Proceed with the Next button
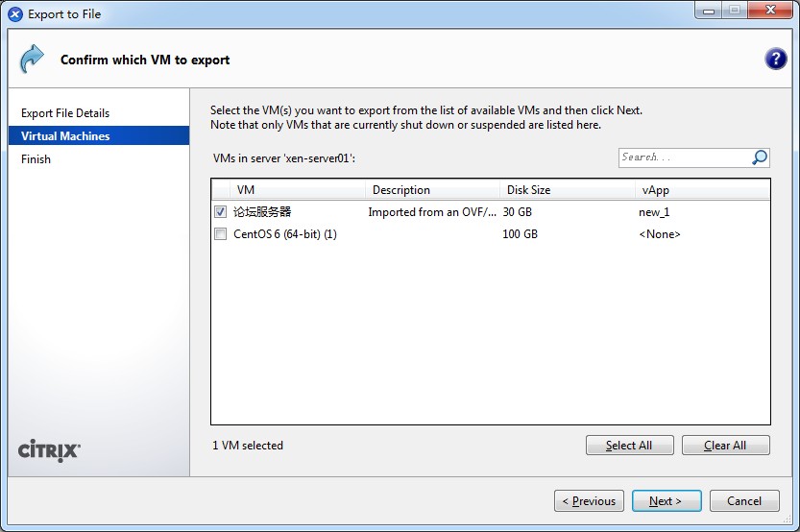Image resolution: width=800 pixels, height=532 pixels. pos(667,501)
